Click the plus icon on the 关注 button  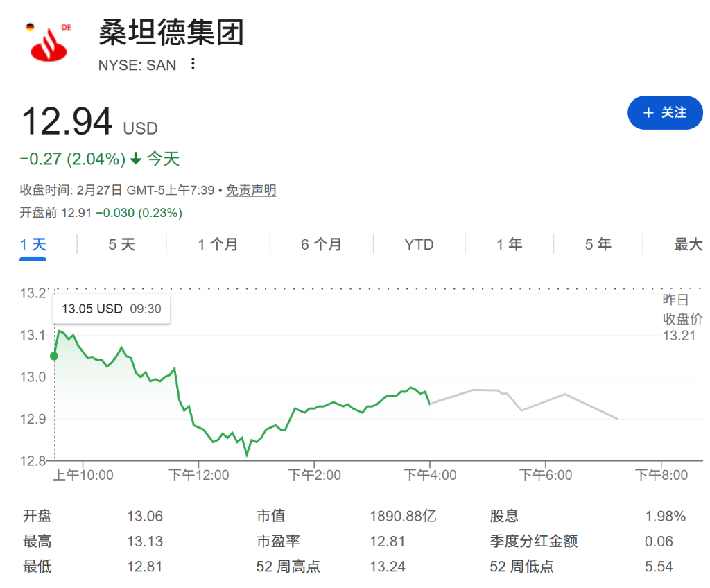648,113
